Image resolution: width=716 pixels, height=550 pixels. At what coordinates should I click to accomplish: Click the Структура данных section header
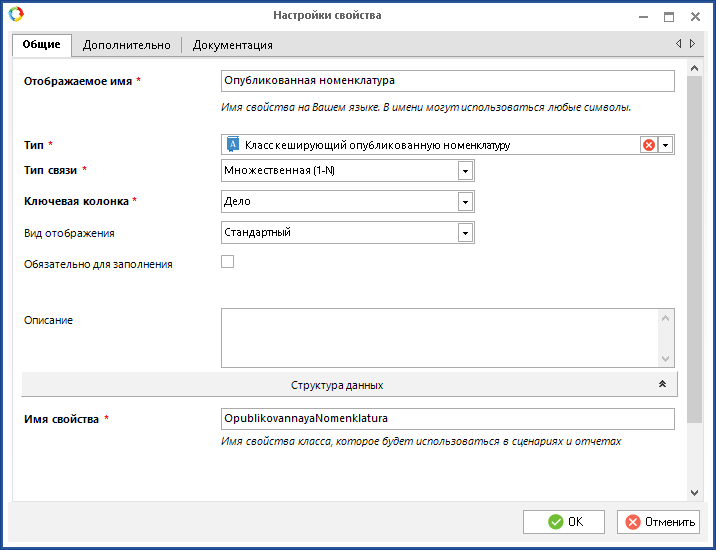click(337, 385)
